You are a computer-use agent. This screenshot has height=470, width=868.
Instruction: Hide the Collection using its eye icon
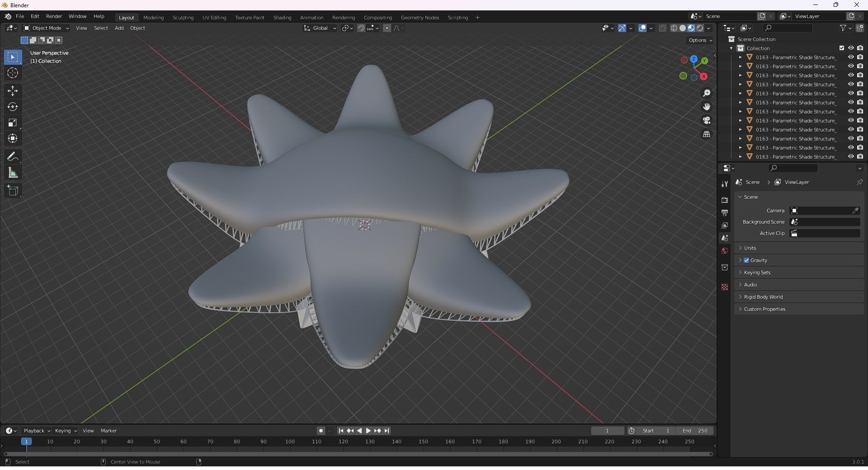[x=851, y=48]
